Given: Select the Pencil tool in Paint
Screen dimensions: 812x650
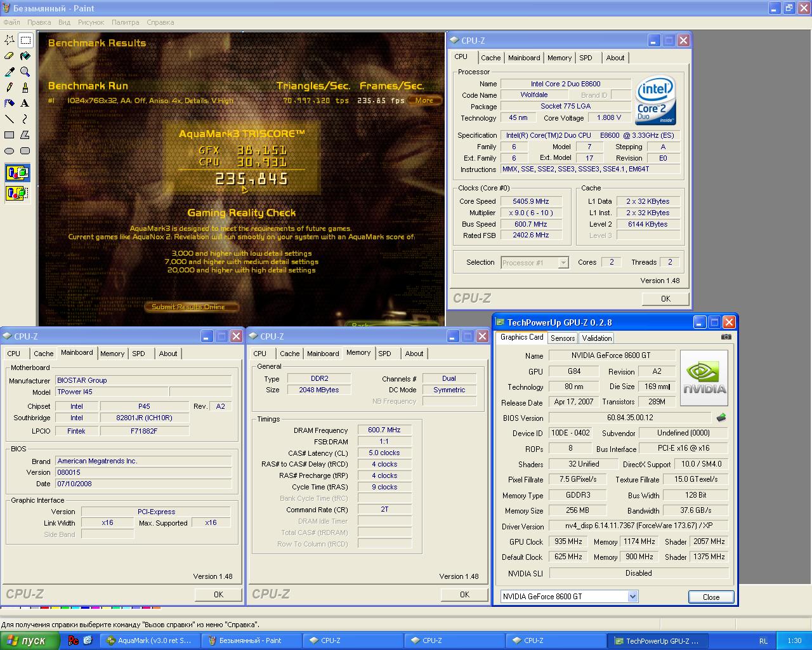Looking at the screenshot, I should pyautogui.click(x=10, y=87).
